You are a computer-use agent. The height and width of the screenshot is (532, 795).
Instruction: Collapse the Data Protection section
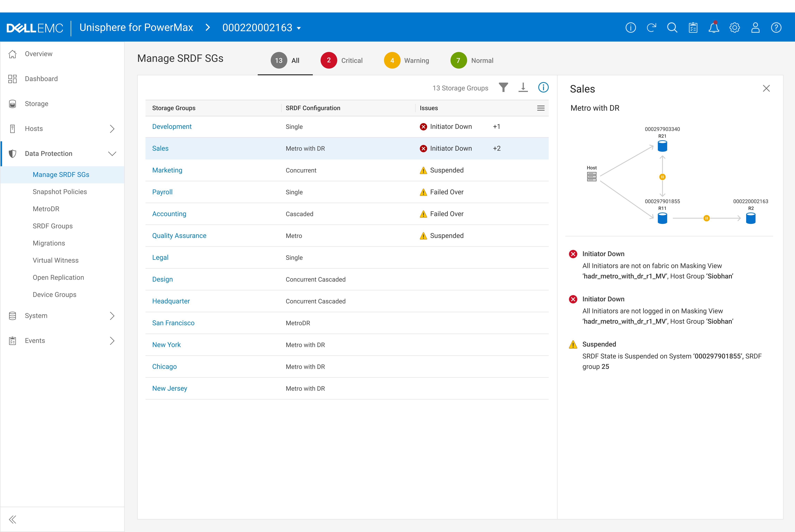click(x=112, y=154)
